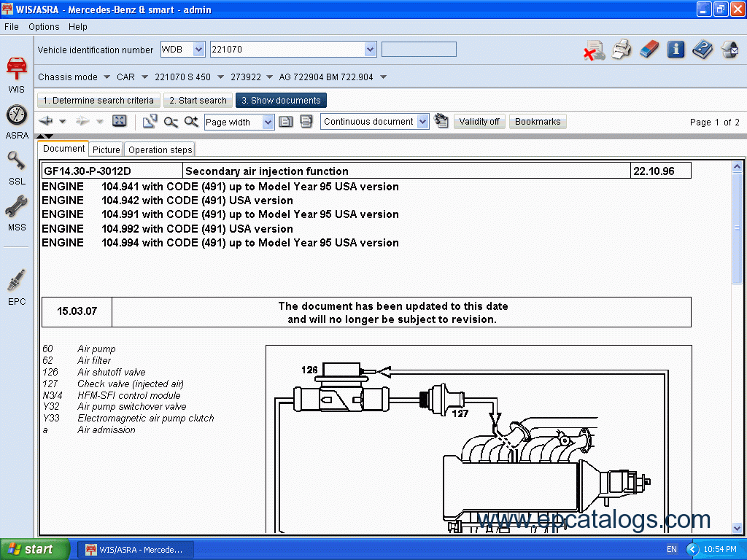The height and width of the screenshot is (560, 747).
Task: Click the binoculars search icon
Action: pos(441,121)
